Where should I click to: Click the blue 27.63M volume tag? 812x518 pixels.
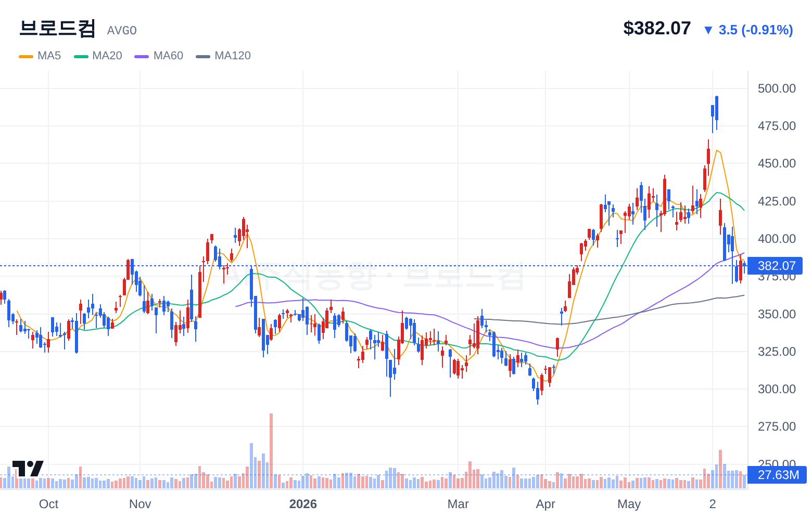(778, 475)
